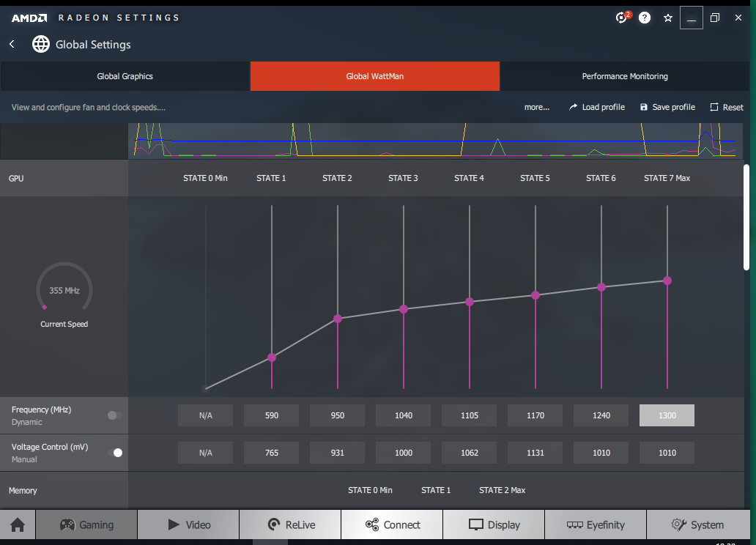The image size is (756, 545).
Task: Toggle Voltage Control (mV) Manual switch
Action: coord(115,453)
